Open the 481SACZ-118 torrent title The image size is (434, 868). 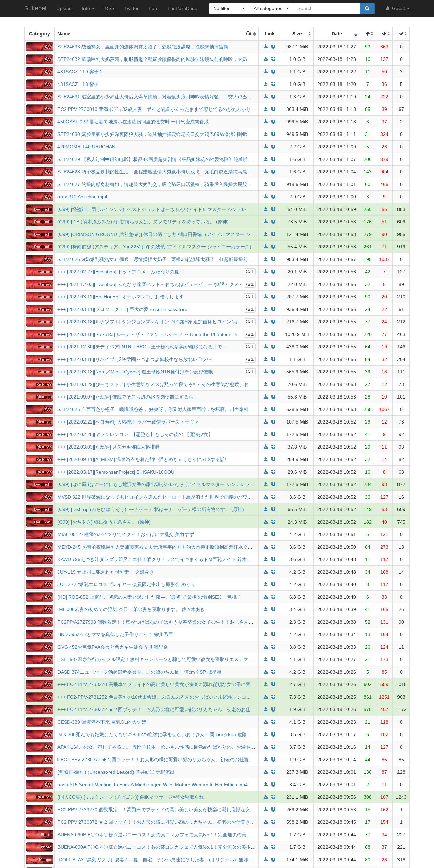(x=78, y=84)
